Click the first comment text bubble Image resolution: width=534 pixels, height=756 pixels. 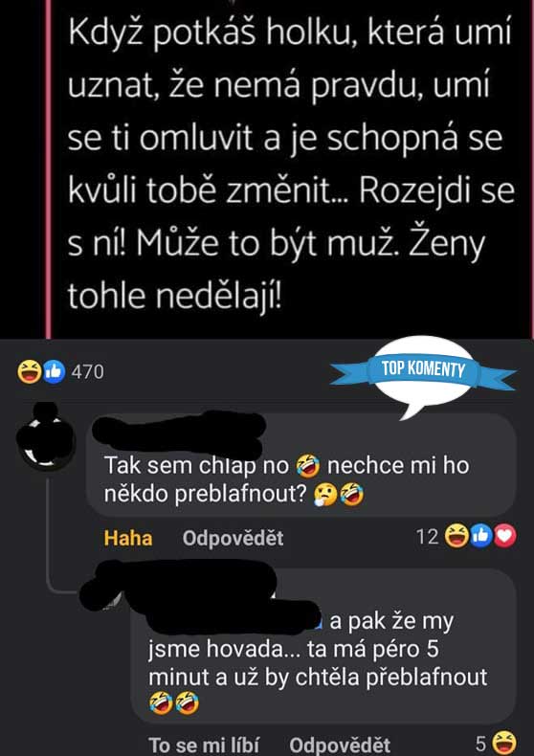tap(301, 466)
